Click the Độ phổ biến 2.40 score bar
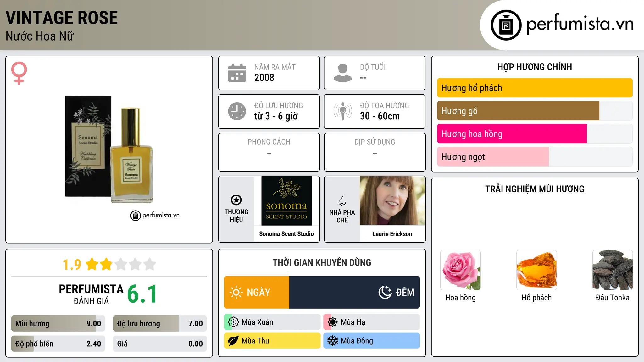Image resolution: width=644 pixels, height=362 pixels. [x=58, y=343]
